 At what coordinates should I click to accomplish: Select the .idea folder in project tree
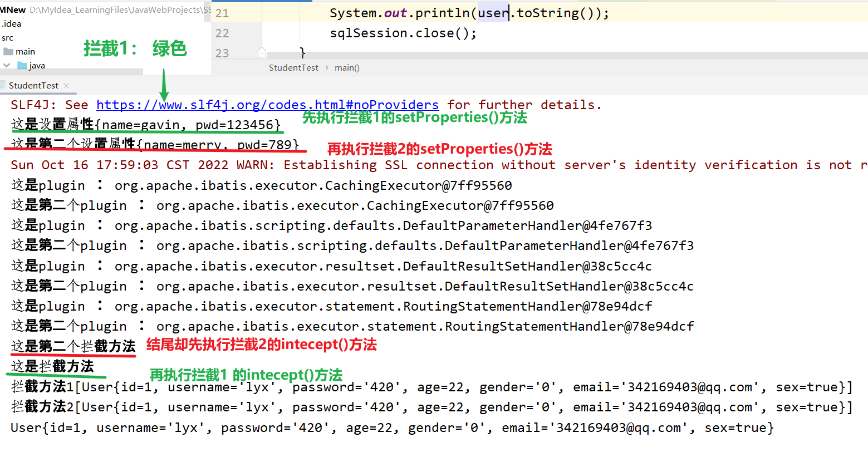click(x=12, y=23)
